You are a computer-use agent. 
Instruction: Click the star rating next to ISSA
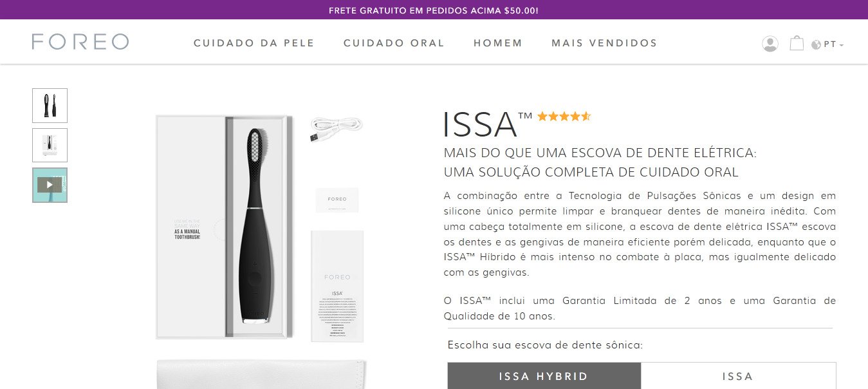[x=564, y=117]
